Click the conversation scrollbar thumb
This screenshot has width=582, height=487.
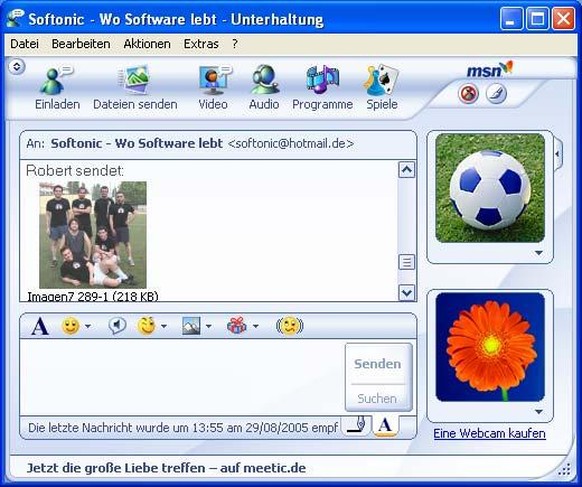tap(406, 262)
